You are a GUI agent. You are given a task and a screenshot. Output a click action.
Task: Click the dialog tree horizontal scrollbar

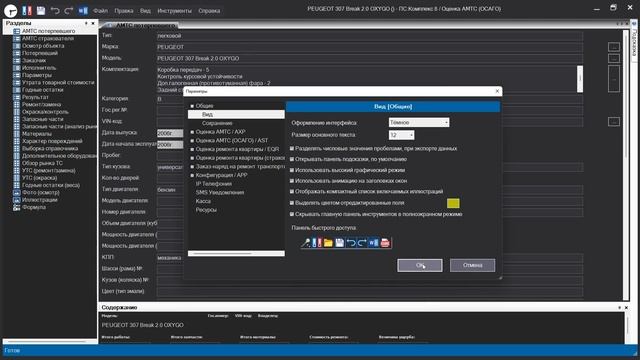(236, 253)
